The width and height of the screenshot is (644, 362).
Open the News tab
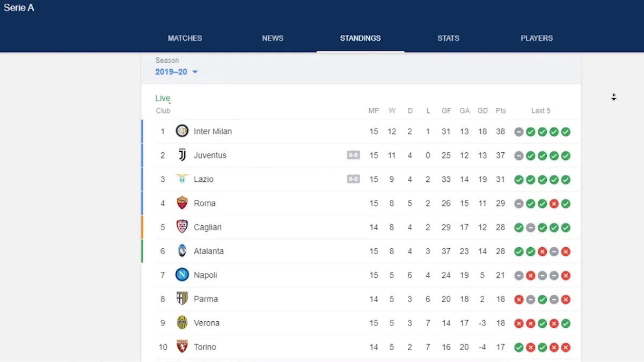[273, 38]
